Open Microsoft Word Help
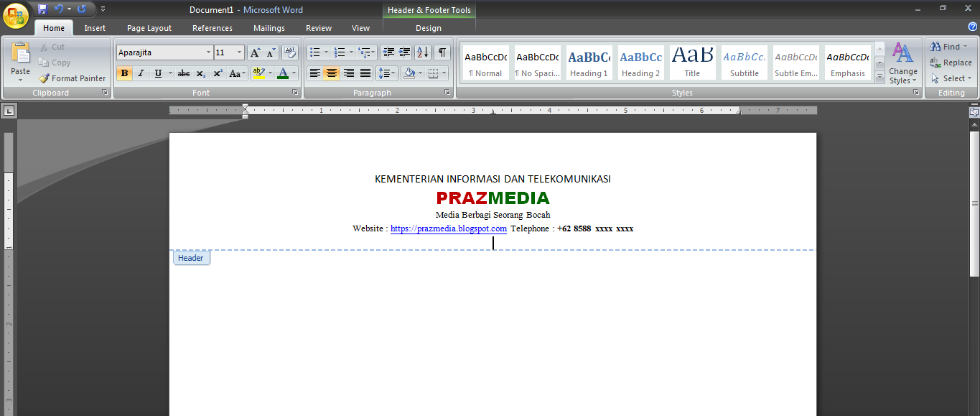The image size is (980, 416). 972,27
